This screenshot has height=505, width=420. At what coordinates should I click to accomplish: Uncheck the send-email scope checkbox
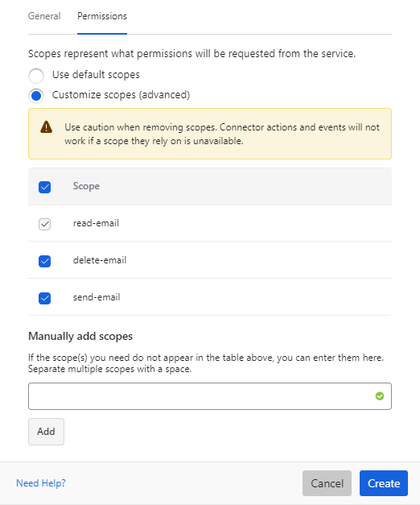click(45, 298)
